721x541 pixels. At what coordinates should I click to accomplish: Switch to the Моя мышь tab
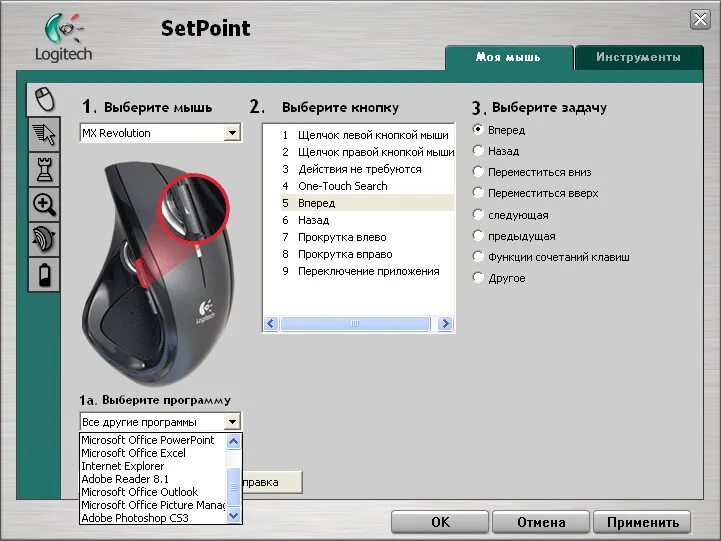(509, 57)
